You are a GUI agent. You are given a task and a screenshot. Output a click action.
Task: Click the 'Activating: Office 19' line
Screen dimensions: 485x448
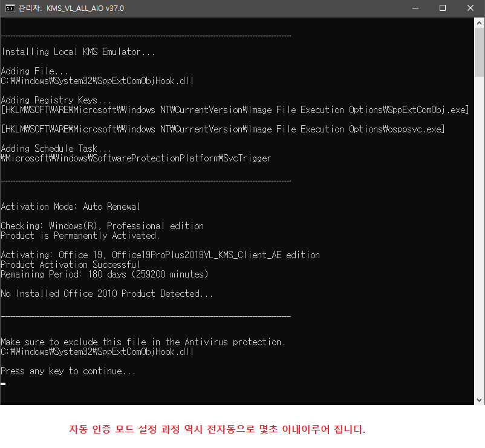160,255
